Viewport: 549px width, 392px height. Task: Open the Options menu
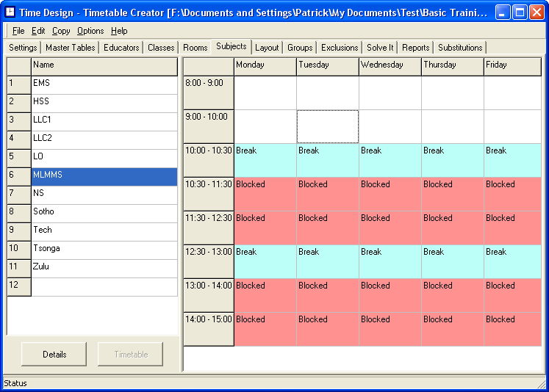click(90, 31)
